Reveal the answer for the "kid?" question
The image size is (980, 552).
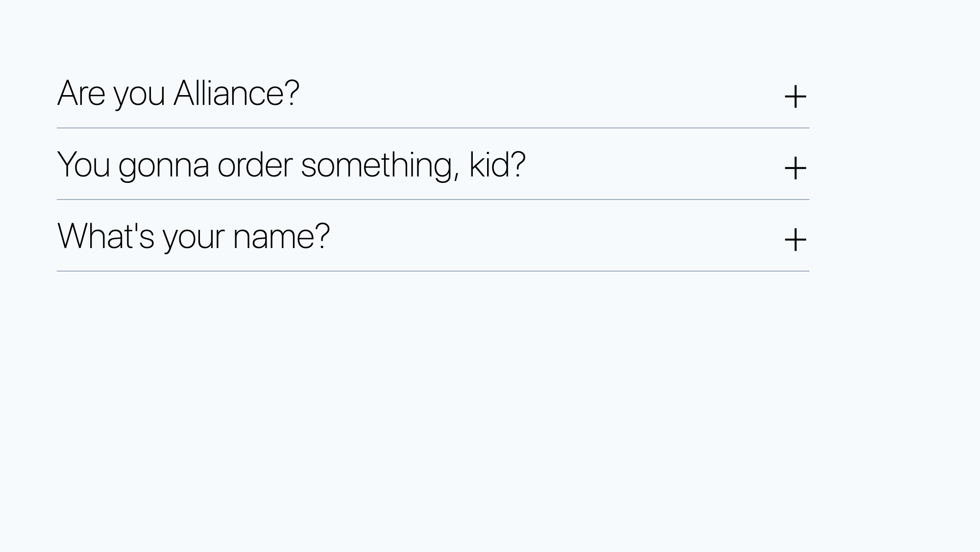[795, 168]
